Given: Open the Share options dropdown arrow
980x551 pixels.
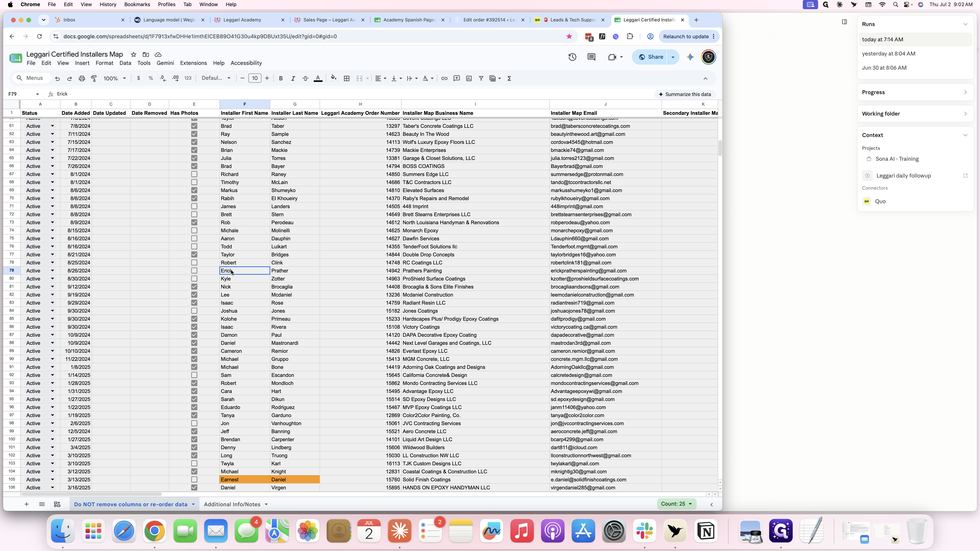Looking at the screenshot, I should 673,57.
